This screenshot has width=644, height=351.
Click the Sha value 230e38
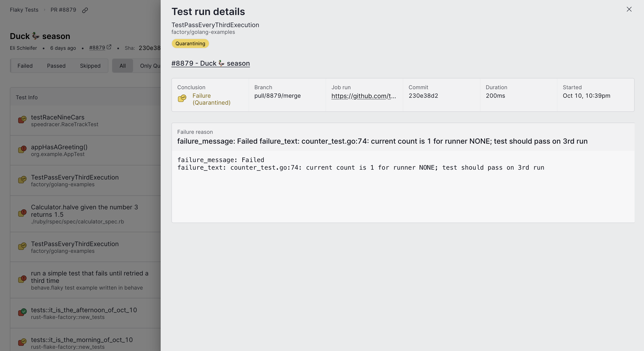point(149,48)
